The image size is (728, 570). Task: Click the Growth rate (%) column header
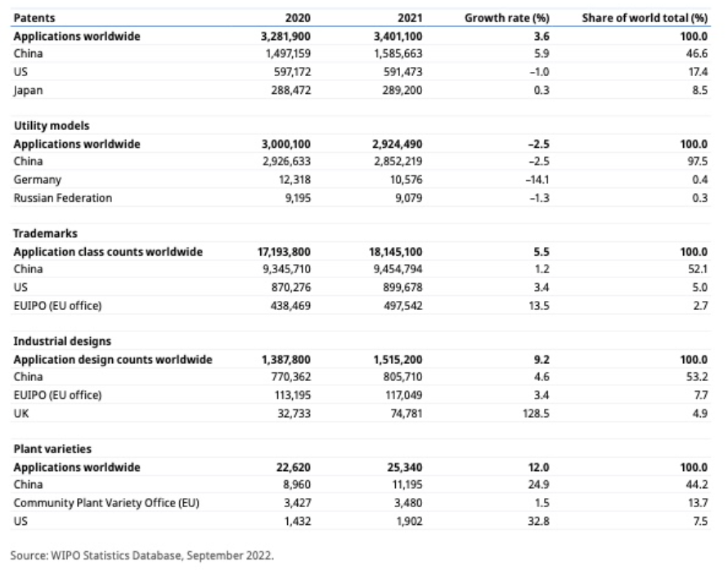(506, 18)
